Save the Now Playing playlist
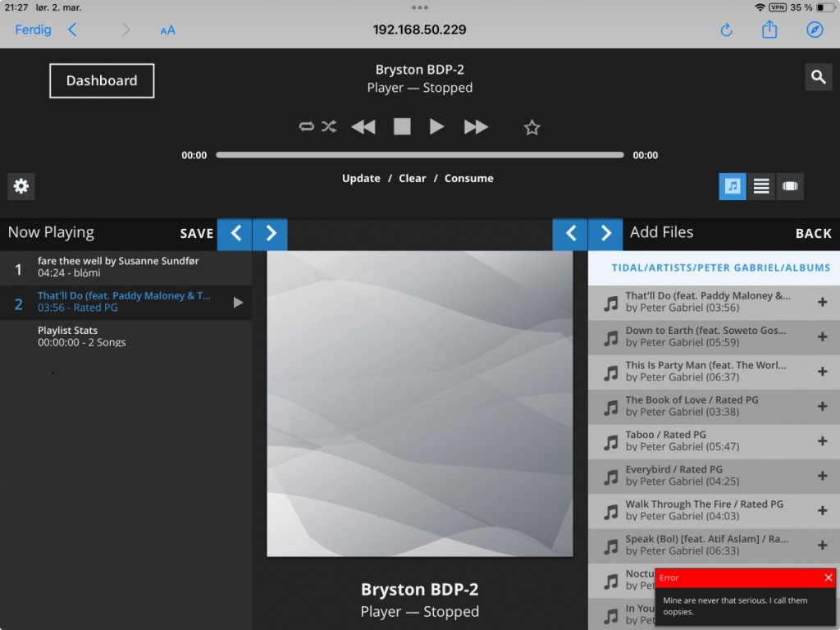 pos(197,234)
